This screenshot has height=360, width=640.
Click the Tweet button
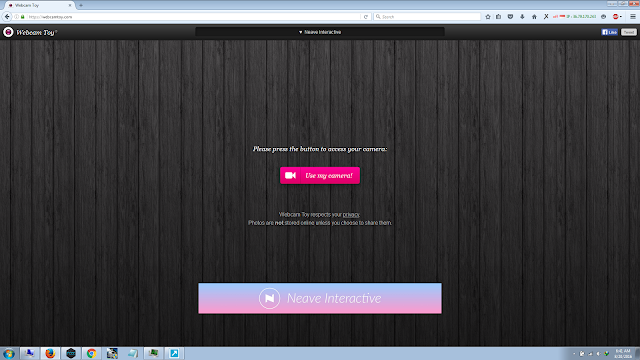pos(629,32)
